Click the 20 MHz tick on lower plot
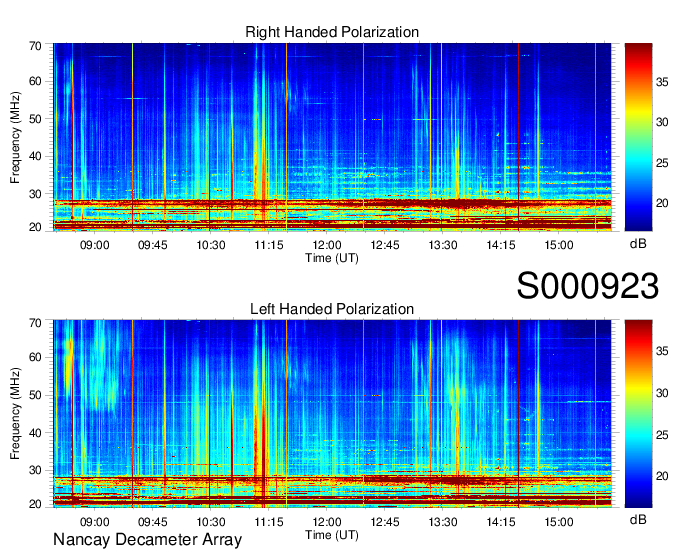This screenshot has width=680, height=552. (x=35, y=504)
